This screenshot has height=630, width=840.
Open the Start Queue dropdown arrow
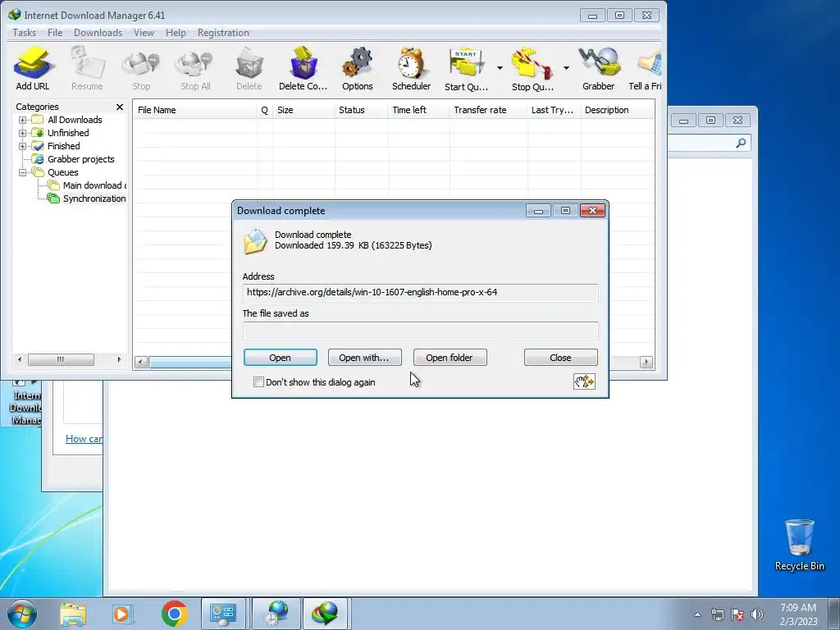coord(500,68)
